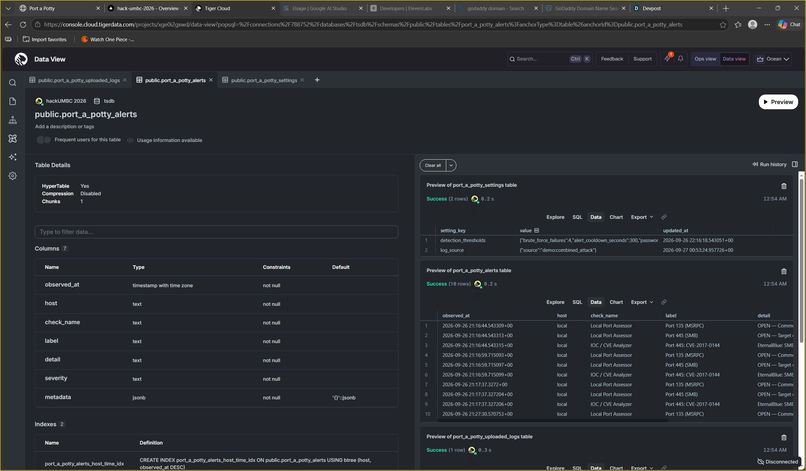Screen dimensions: 806x471
Task: Click browser refresh button
Action: (x=23, y=24)
